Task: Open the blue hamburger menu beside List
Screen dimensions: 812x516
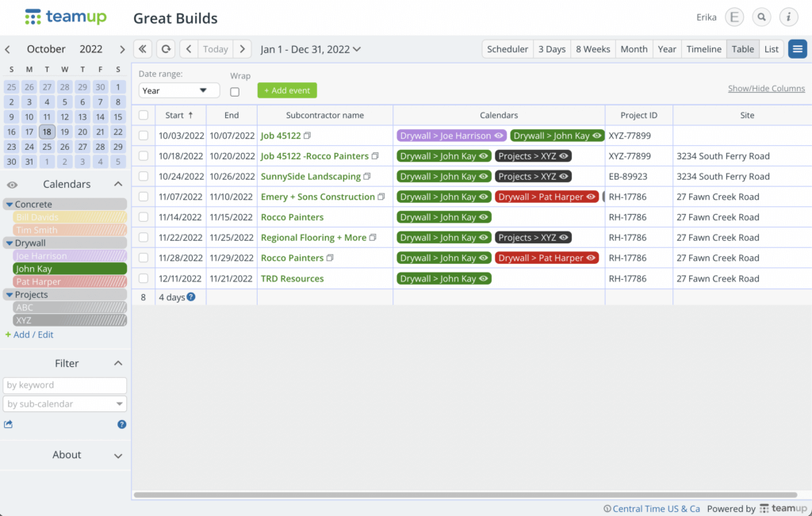Action: tap(798, 48)
